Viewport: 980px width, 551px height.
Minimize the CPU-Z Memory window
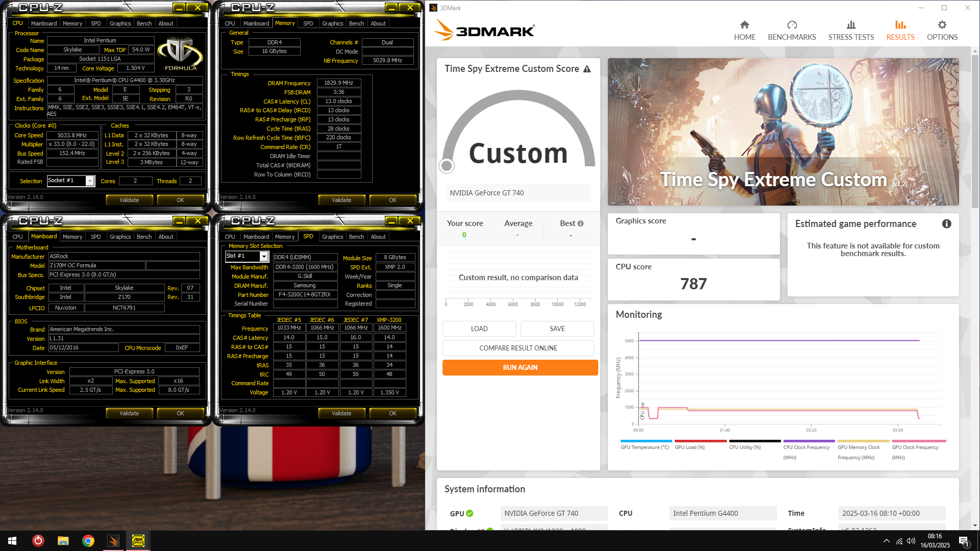click(391, 8)
